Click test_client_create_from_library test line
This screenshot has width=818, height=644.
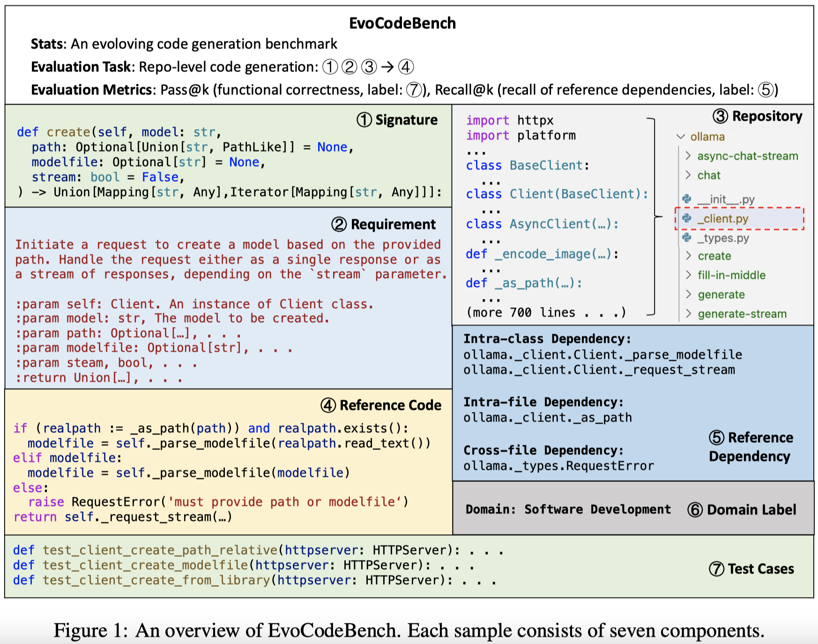point(255,580)
